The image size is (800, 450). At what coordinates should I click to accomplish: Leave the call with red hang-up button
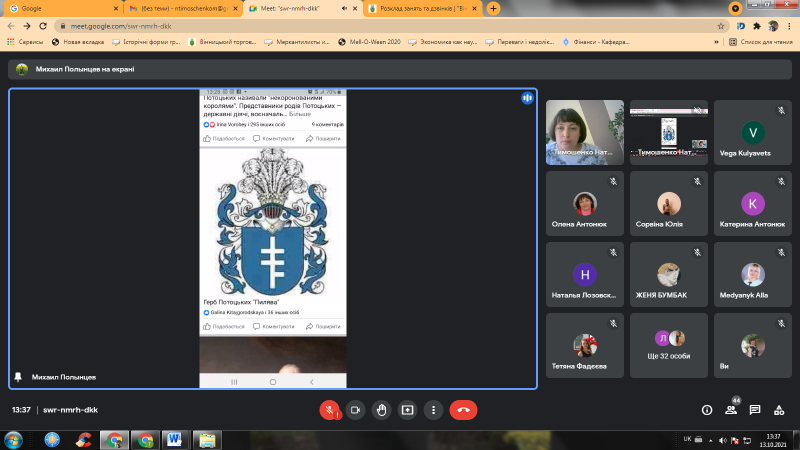point(463,410)
